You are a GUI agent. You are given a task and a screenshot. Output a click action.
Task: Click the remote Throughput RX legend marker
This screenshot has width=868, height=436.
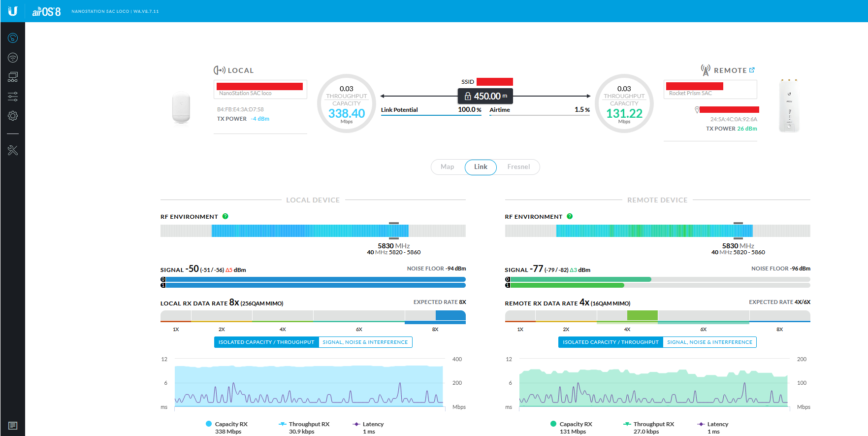[627, 424]
